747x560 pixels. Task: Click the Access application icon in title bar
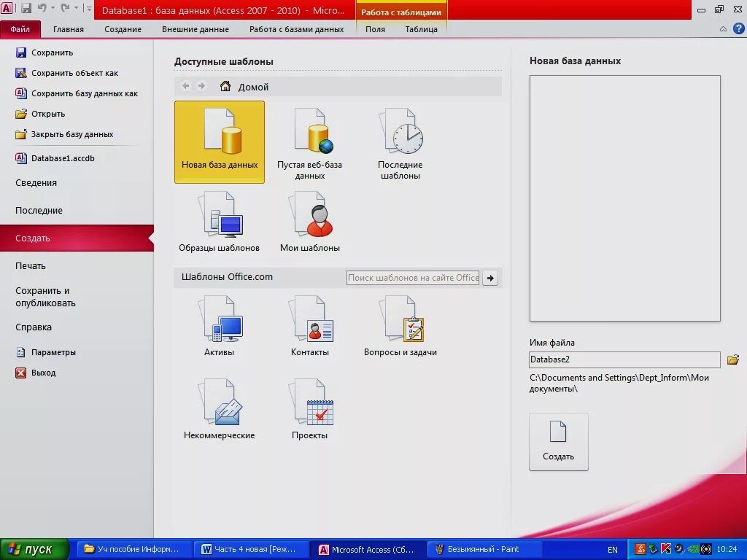point(7,8)
